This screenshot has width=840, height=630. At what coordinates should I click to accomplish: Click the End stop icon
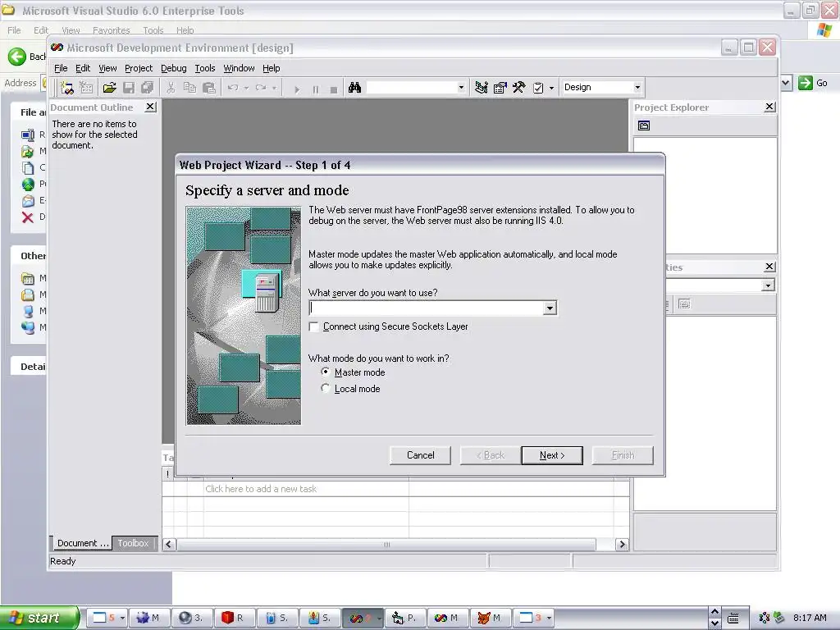click(334, 89)
